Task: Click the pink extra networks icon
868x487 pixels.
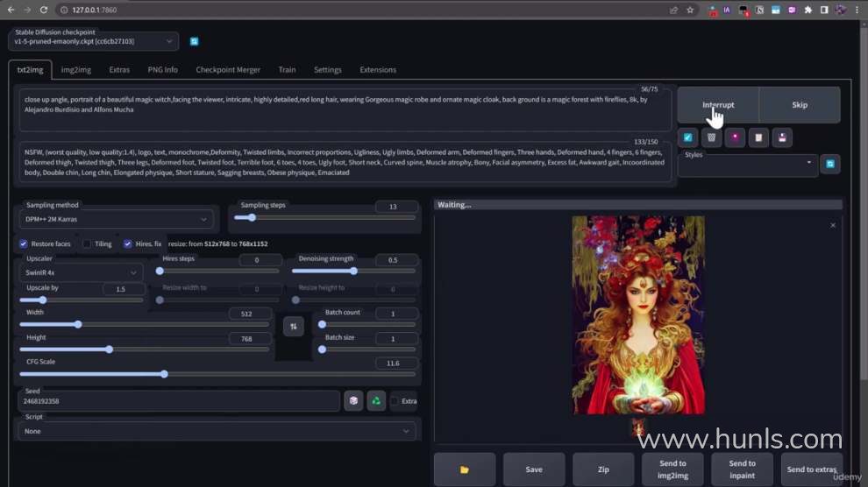Action: [735, 138]
